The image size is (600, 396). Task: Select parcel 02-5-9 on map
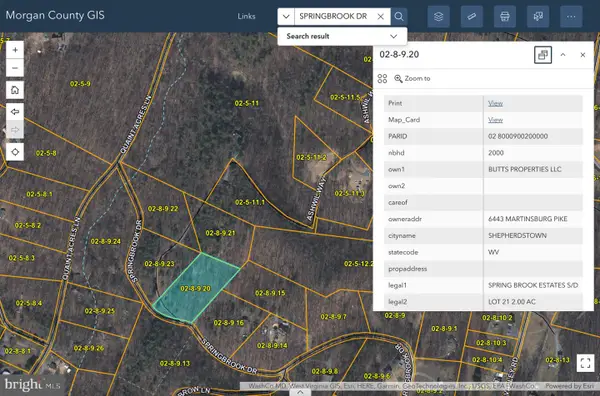[80, 84]
